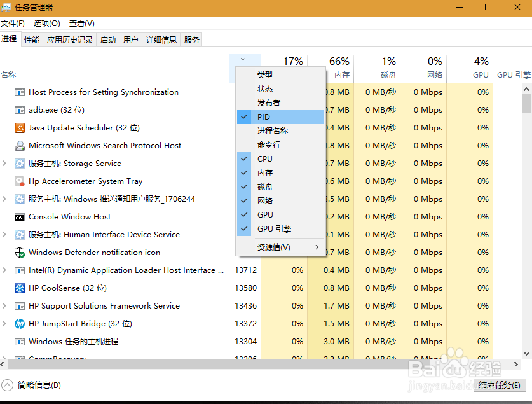Open the 文件(F) menu
The height and width of the screenshot is (404, 532).
[x=13, y=24]
